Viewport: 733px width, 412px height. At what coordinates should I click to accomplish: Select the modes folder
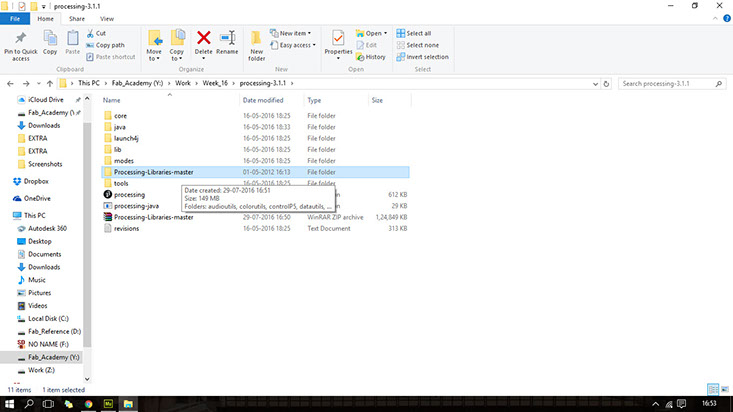click(255, 160)
